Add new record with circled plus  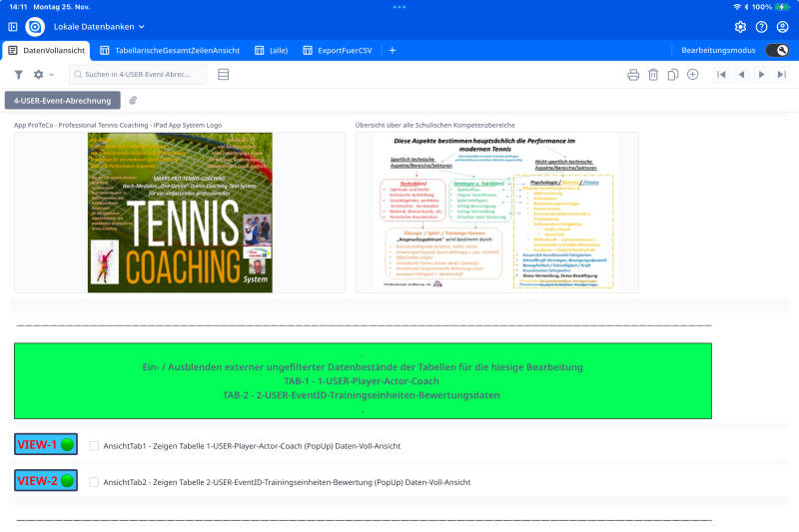(x=692, y=74)
